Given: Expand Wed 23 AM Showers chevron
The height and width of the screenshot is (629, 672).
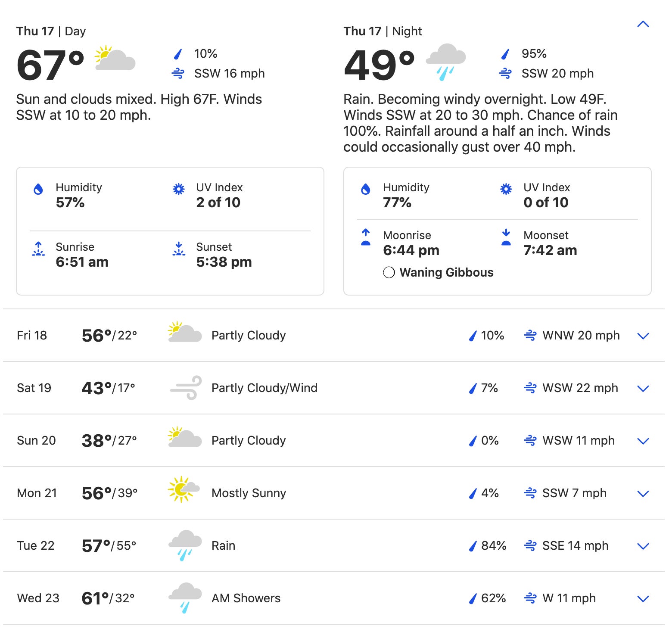Looking at the screenshot, I should [643, 599].
